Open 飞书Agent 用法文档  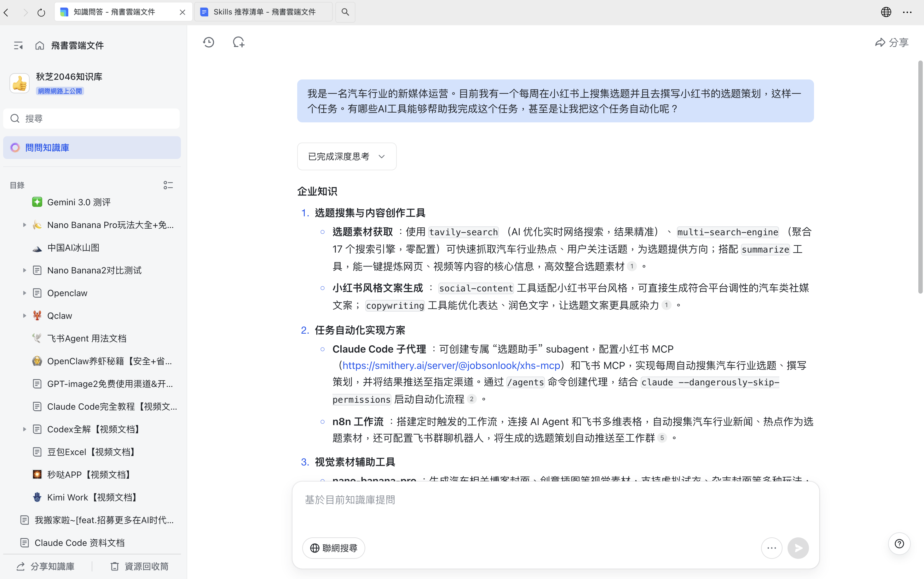(x=86, y=338)
